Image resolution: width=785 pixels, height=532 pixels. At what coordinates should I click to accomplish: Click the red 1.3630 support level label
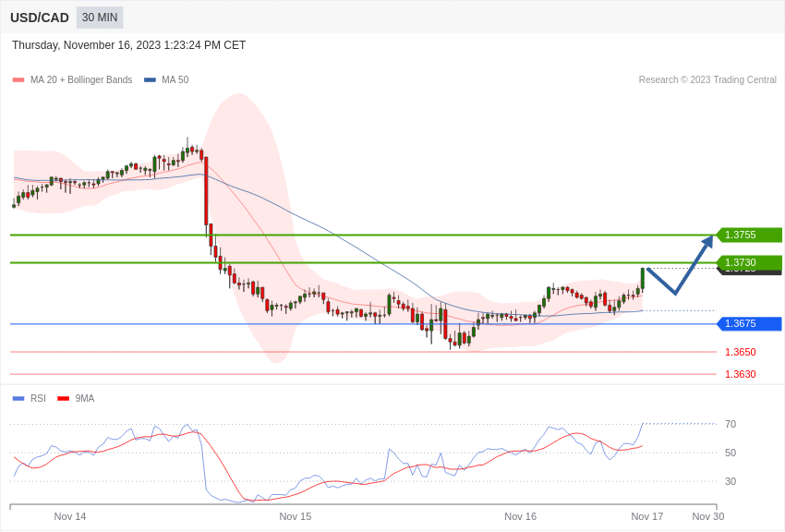click(740, 374)
